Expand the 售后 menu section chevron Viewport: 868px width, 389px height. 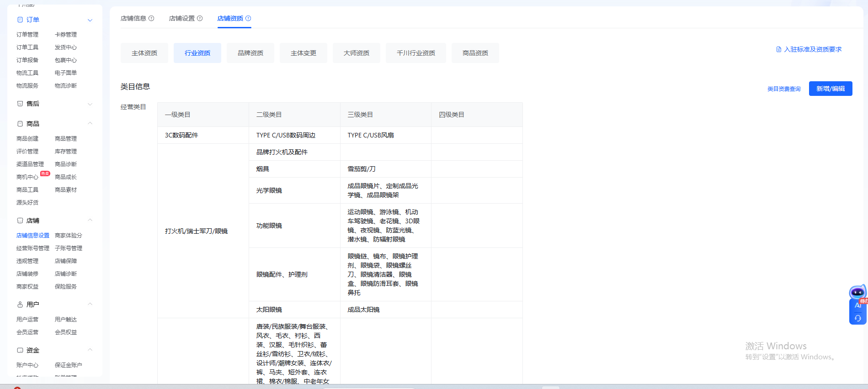(90, 104)
